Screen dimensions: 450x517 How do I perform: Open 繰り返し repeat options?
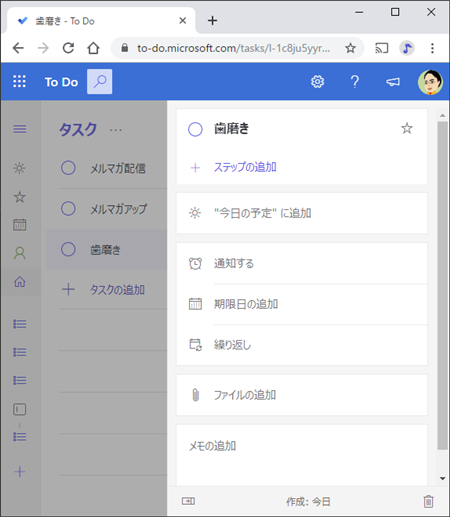click(x=302, y=345)
